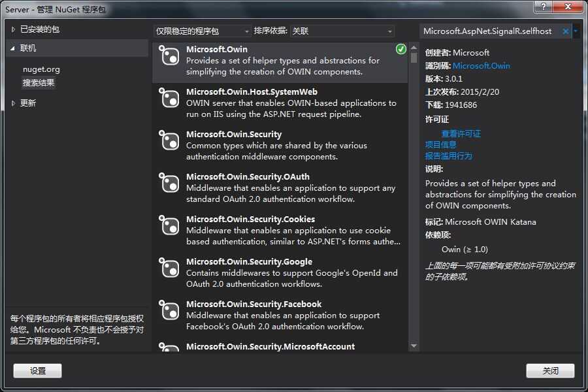Click the package list scroll down arrow
Image resolution: width=588 pixels, height=392 pixels.
point(414,346)
